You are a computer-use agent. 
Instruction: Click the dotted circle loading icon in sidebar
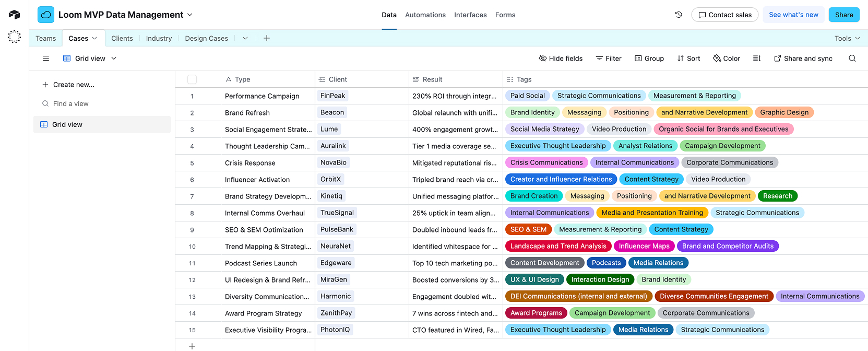point(14,37)
